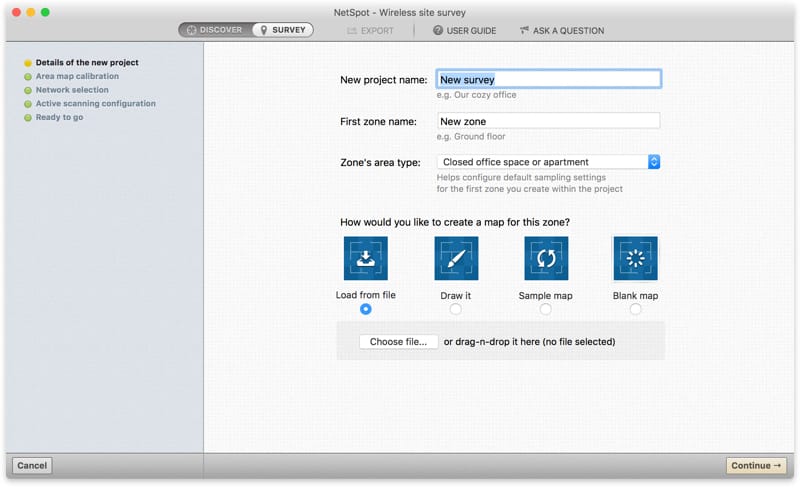Screen dimensions: 800x488
Task: Click green bullet beside Area map calibration
Action: (28, 77)
